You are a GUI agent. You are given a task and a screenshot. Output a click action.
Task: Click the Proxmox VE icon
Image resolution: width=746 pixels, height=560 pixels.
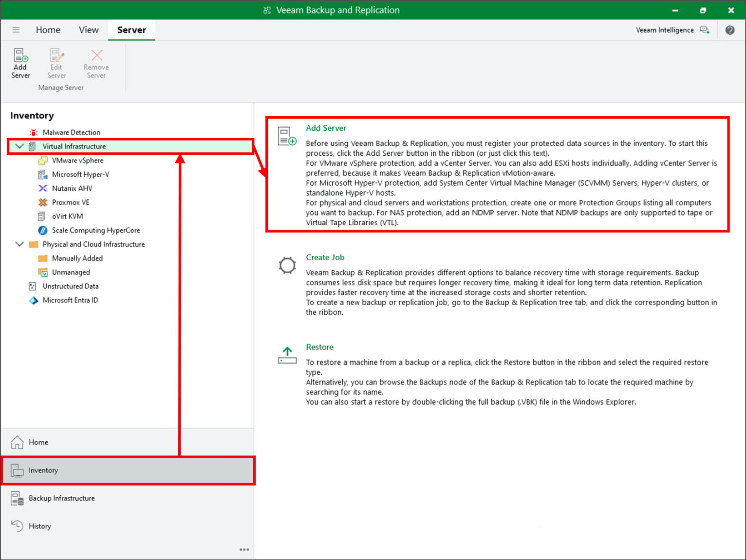coord(43,202)
